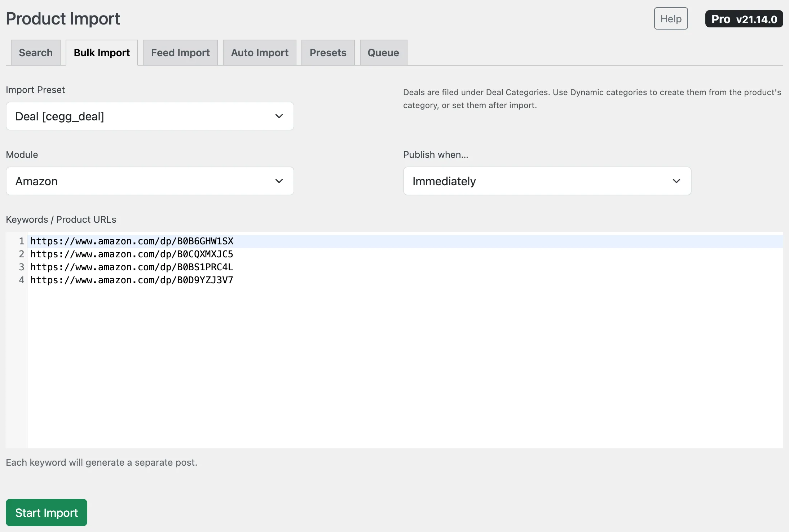This screenshot has width=789, height=532.
Task: Open the Publish when dropdown
Action: [x=547, y=181]
